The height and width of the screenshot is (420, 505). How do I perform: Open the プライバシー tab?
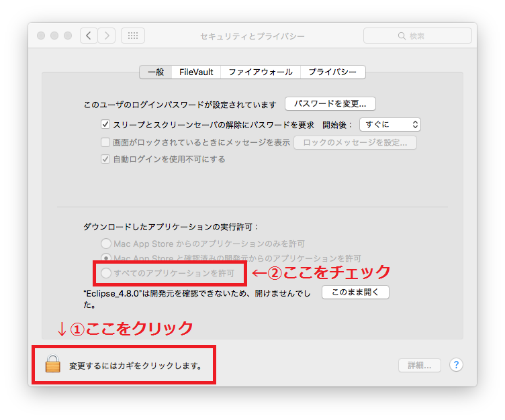tap(332, 72)
